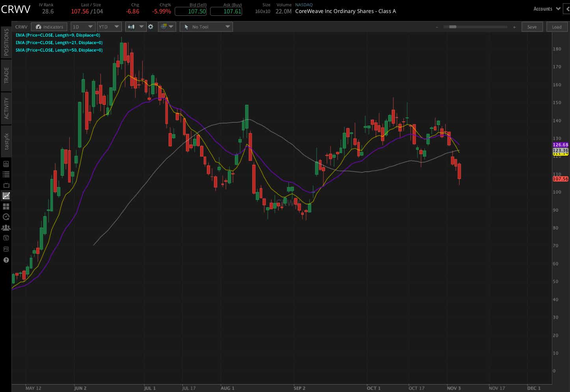The height and width of the screenshot is (392, 570).
Task: Click the Save button
Action: 532,26
